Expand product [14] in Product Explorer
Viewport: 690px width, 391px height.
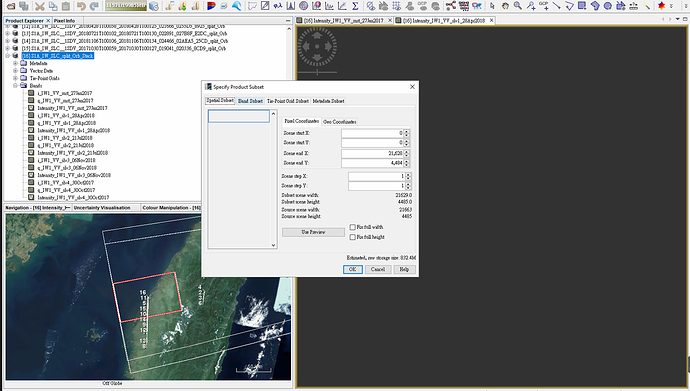click(x=7, y=41)
